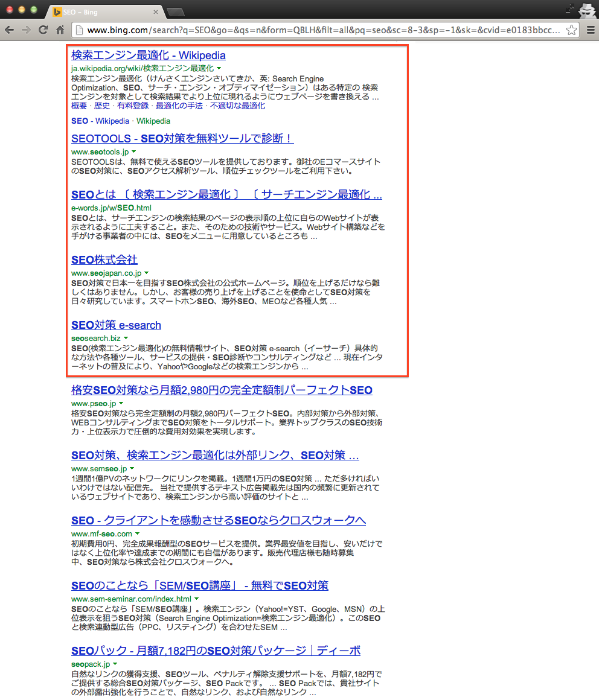
Task: Click the browser forward arrow
Action: coord(27,30)
